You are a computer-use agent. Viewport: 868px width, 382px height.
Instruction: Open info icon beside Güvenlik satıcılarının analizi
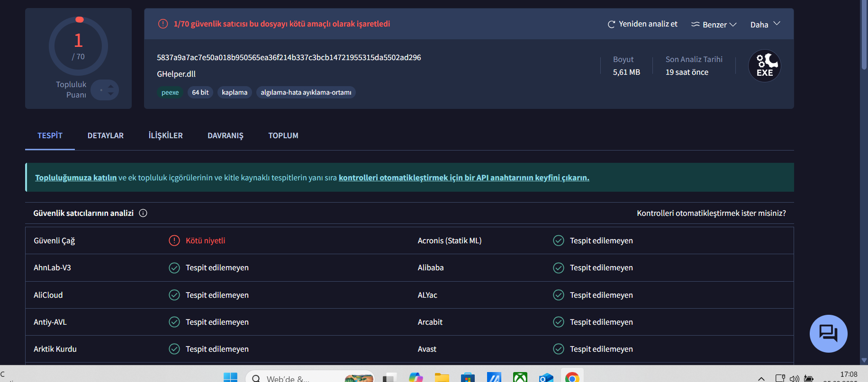(x=143, y=213)
